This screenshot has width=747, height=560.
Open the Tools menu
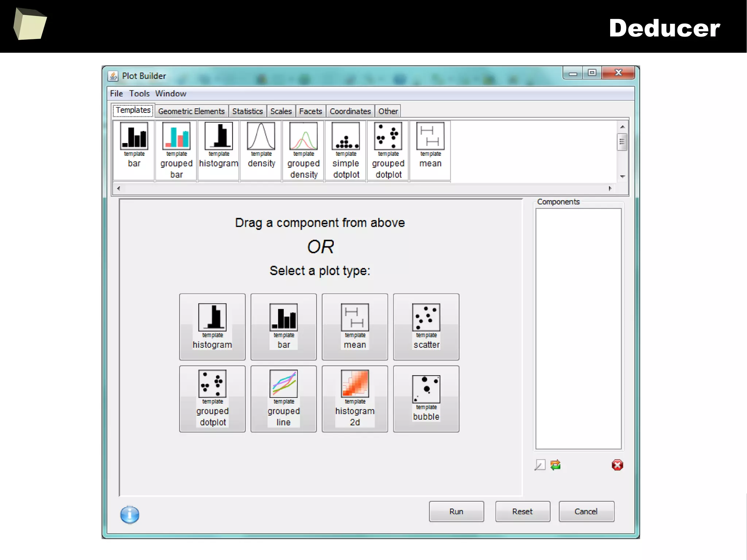tap(139, 93)
